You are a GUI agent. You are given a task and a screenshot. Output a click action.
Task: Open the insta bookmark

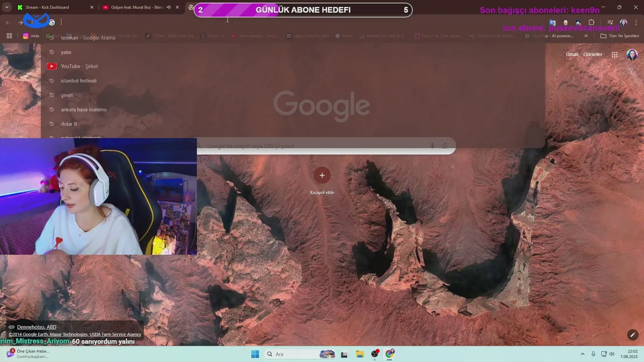(x=31, y=36)
